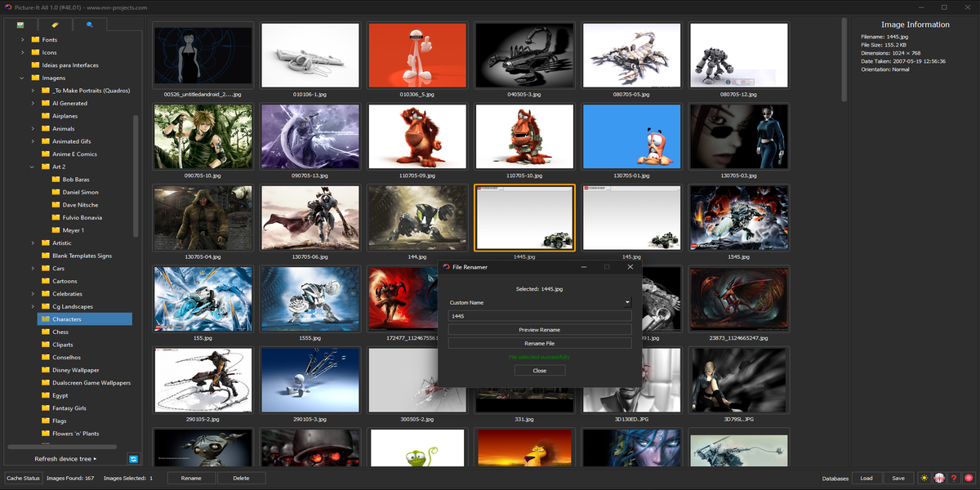Screen dimensions: 980x490
Task: Select thumbnail 1445.jpg
Action: 524,217
